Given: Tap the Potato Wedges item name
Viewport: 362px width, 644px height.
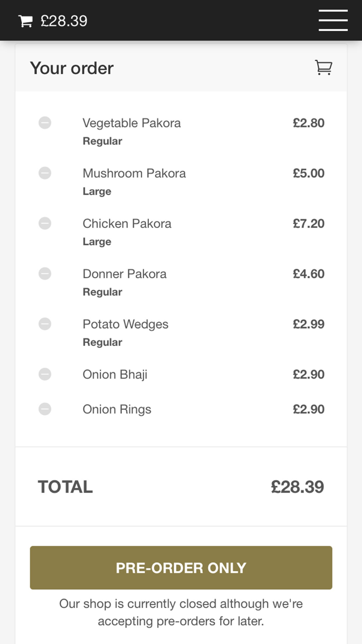Looking at the screenshot, I should click(x=125, y=324).
